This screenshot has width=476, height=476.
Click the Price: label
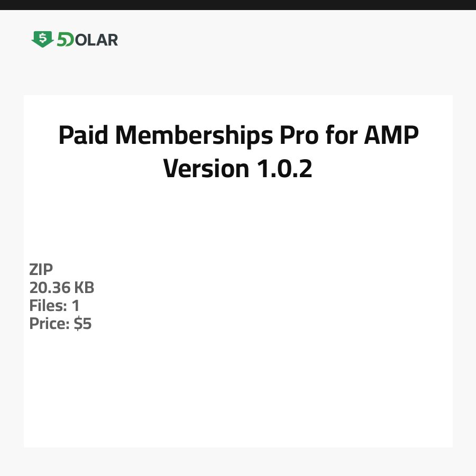pyautogui.click(x=49, y=324)
